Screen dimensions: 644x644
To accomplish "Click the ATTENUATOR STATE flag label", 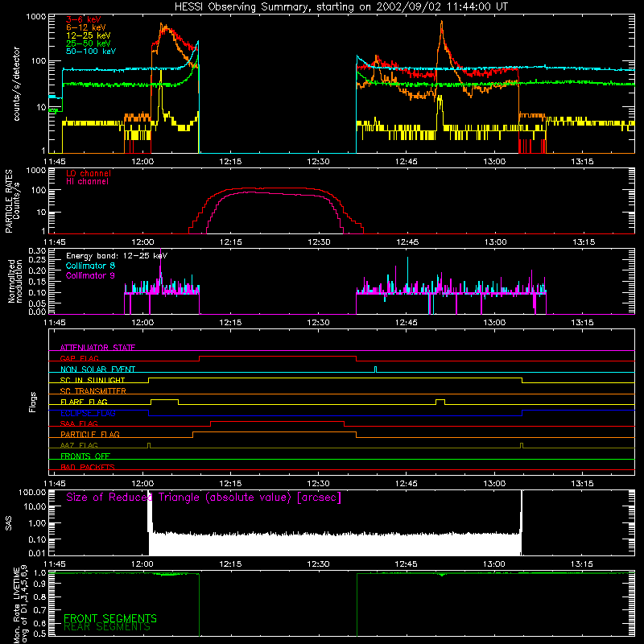I will (x=97, y=348).
